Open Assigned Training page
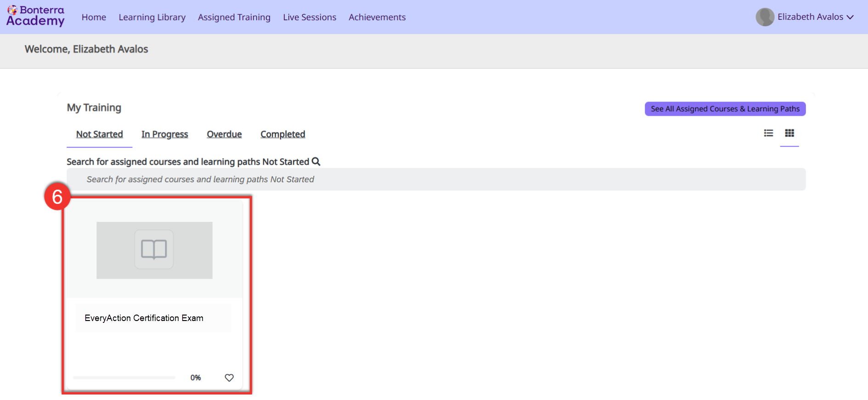Screen dimensions: 868x400 pos(234,17)
